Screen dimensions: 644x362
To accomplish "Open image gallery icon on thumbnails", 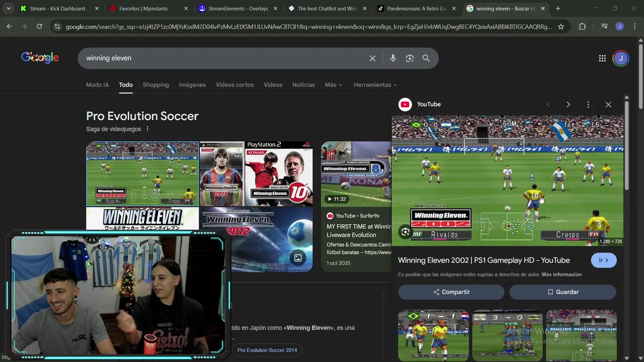I will pos(298,258).
